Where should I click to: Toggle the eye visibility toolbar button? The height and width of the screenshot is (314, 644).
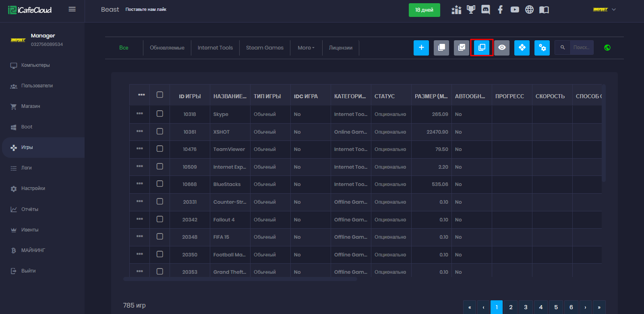[x=502, y=48]
